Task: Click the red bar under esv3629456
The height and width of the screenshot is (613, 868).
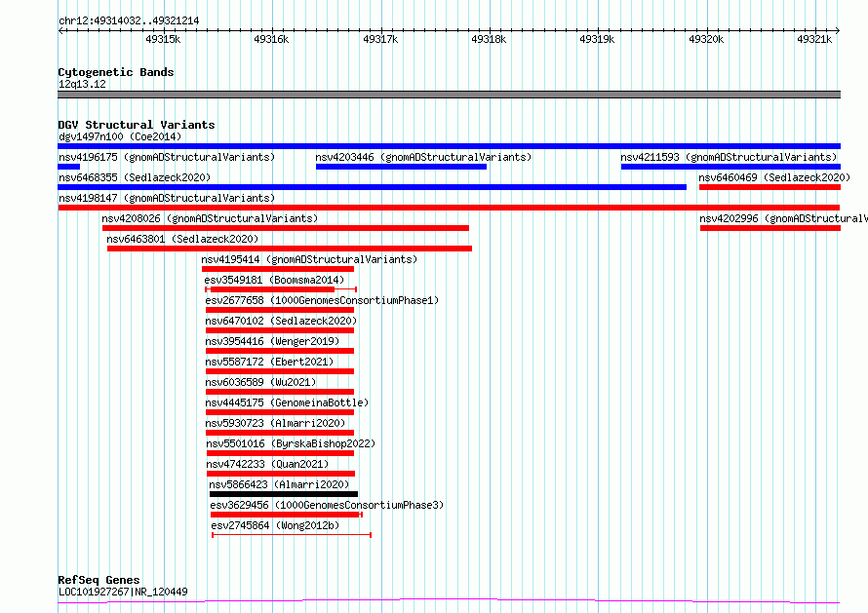Action: (286, 515)
